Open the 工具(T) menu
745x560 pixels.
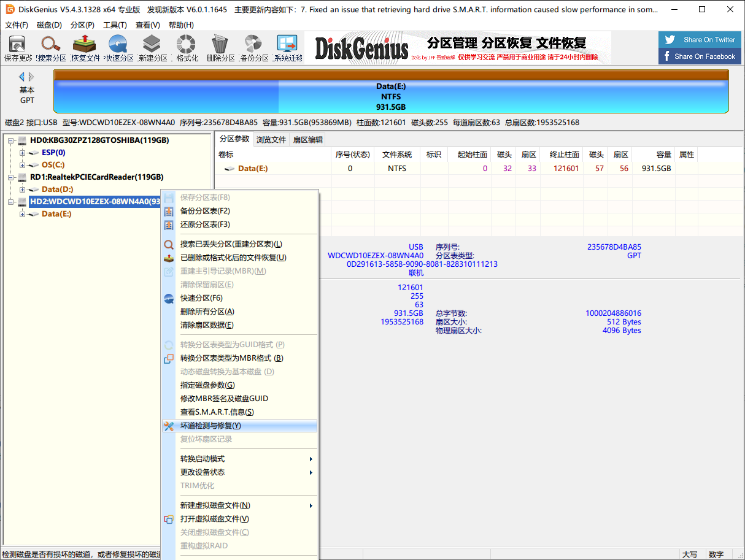click(x=115, y=25)
